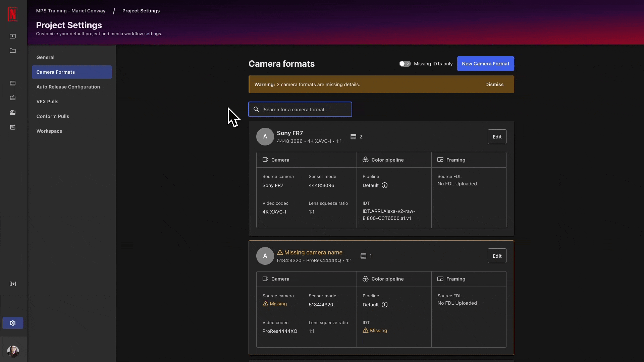Click the clip count icon beside Sony FR7
Image resolution: width=644 pixels, height=362 pixels.
[x=354, y=137]
